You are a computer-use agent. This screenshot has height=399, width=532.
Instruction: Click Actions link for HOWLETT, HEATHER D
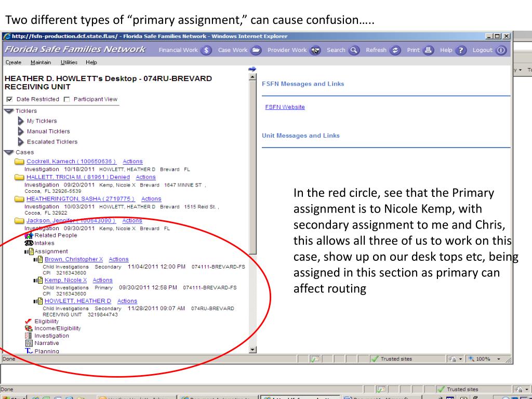pyautogui.click(x=127, y=301)
